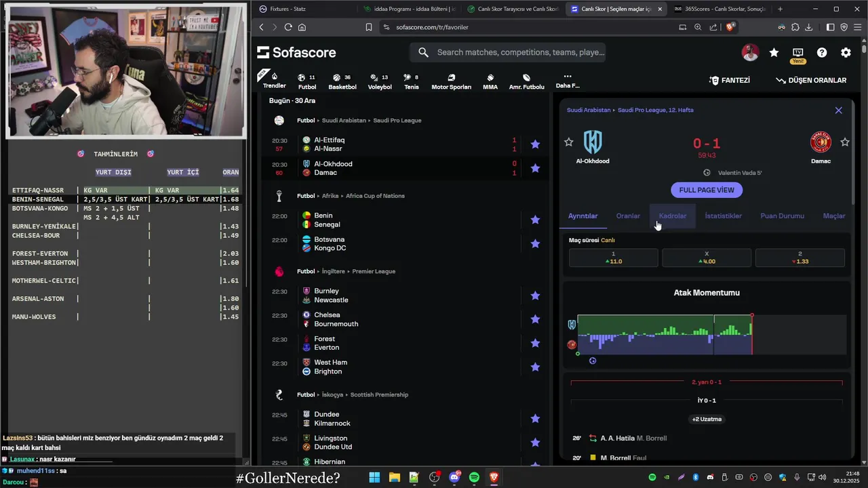Click the Brave Shields icon
868x488 pixels.
[730, 27]
